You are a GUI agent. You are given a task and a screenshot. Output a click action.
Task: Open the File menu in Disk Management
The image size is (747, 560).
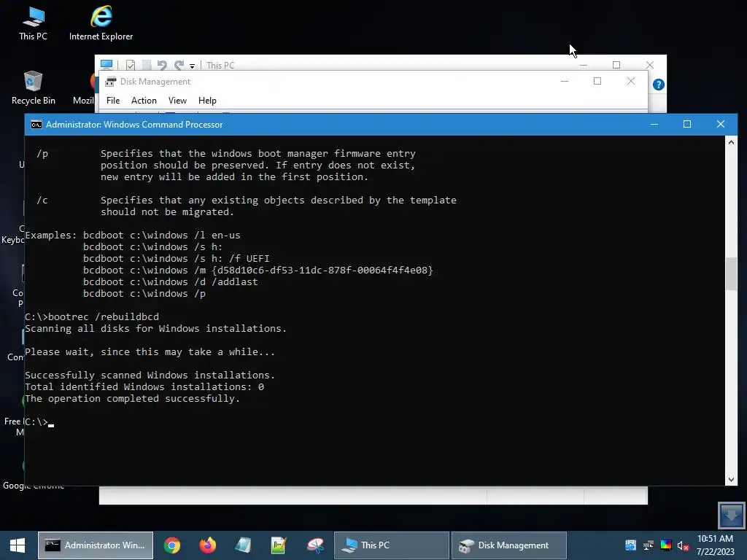[x=113, y=101]
